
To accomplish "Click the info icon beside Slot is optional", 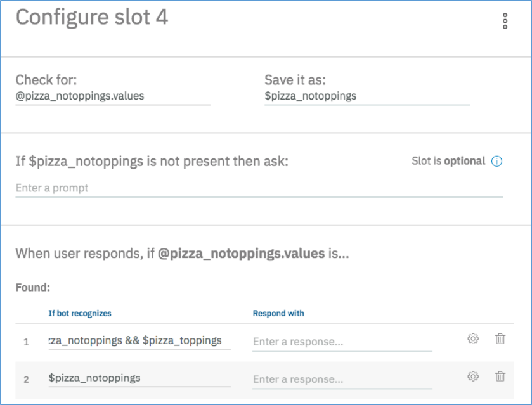I will point(497,161).
